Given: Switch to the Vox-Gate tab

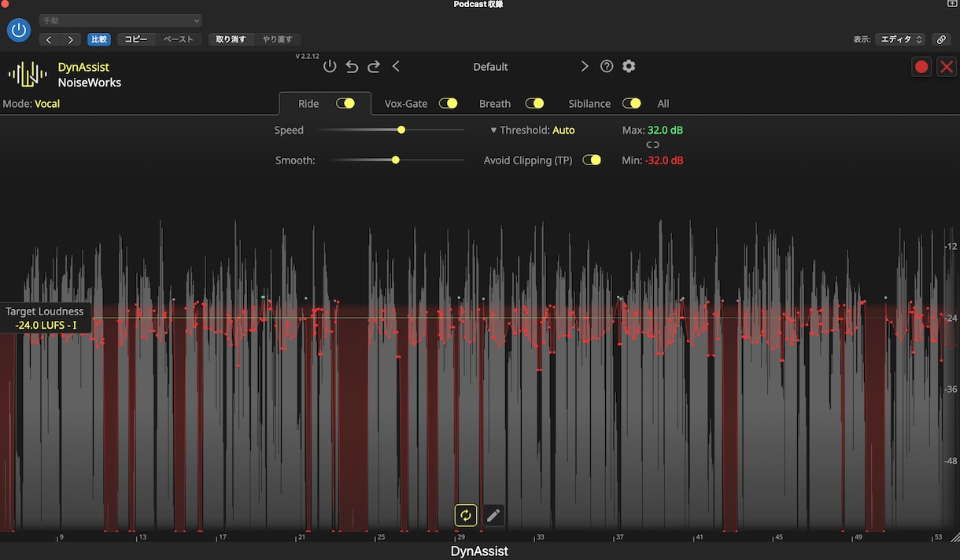Looking at the screenshot, I should click(406, 104).
